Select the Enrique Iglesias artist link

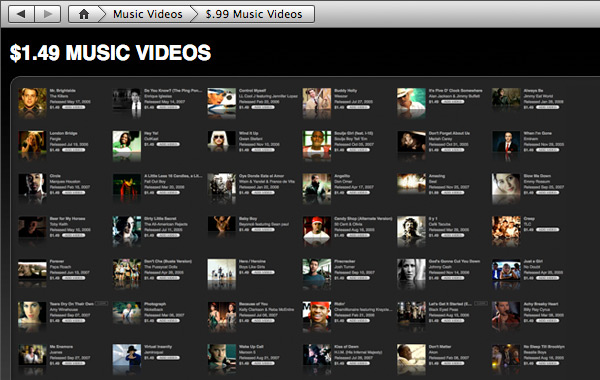coord(159,96)
